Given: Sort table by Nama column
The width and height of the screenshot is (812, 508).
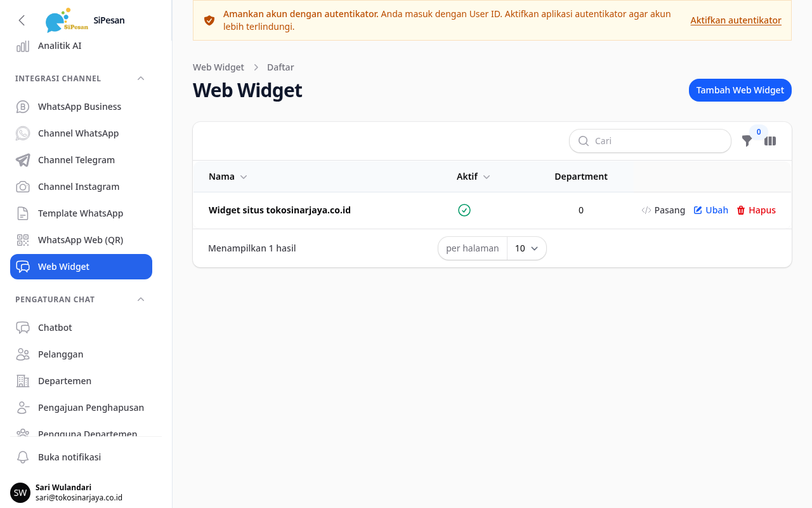Looking at the screenshot, I should pos(228,177).
